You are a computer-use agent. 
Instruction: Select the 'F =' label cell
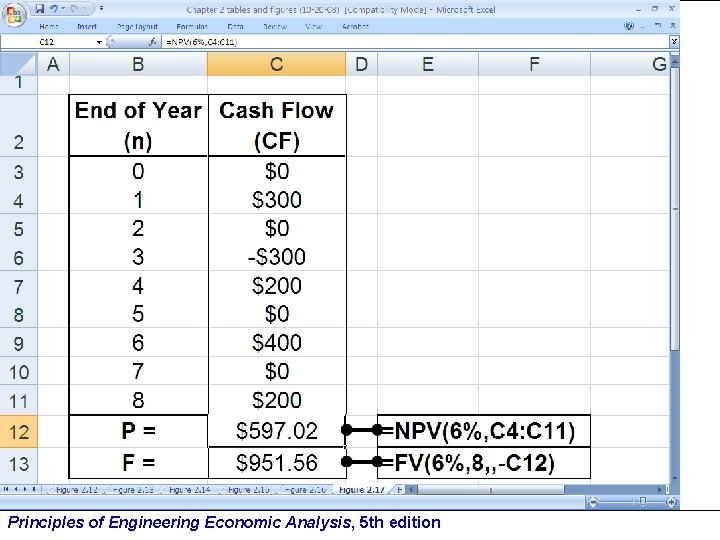pos(138,463)
